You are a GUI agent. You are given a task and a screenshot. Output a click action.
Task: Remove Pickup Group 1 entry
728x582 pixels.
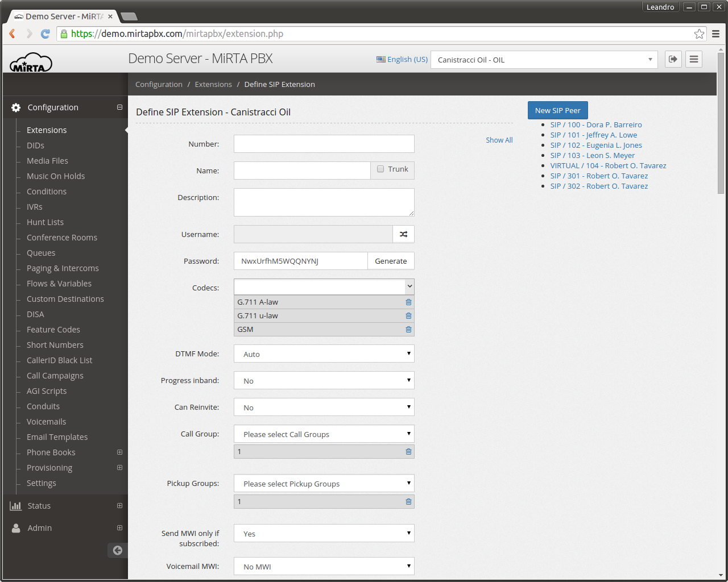(x=408, y=501)
